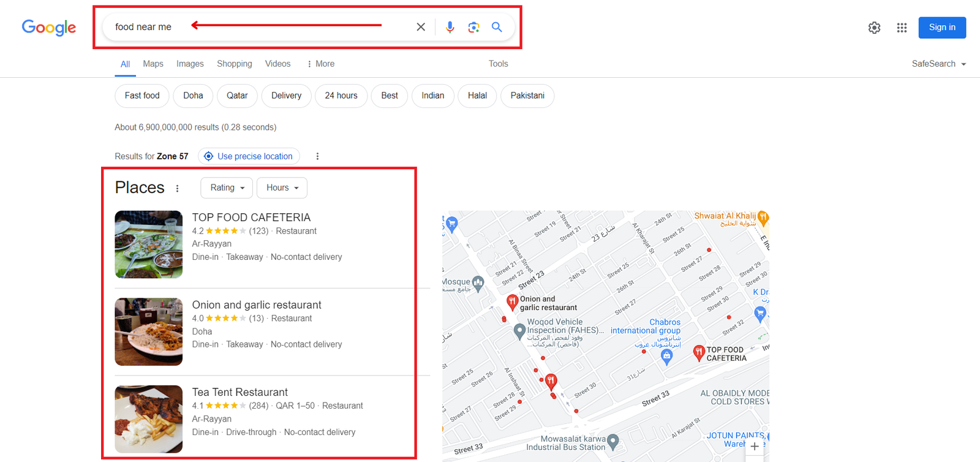Click TOP FOOD CAFETERIA photo thumbnail
980x462 pixels.
coord(149,244)
